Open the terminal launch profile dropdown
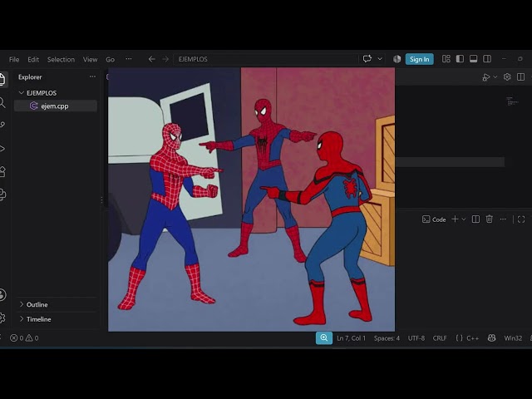 [x=464, y=219]
